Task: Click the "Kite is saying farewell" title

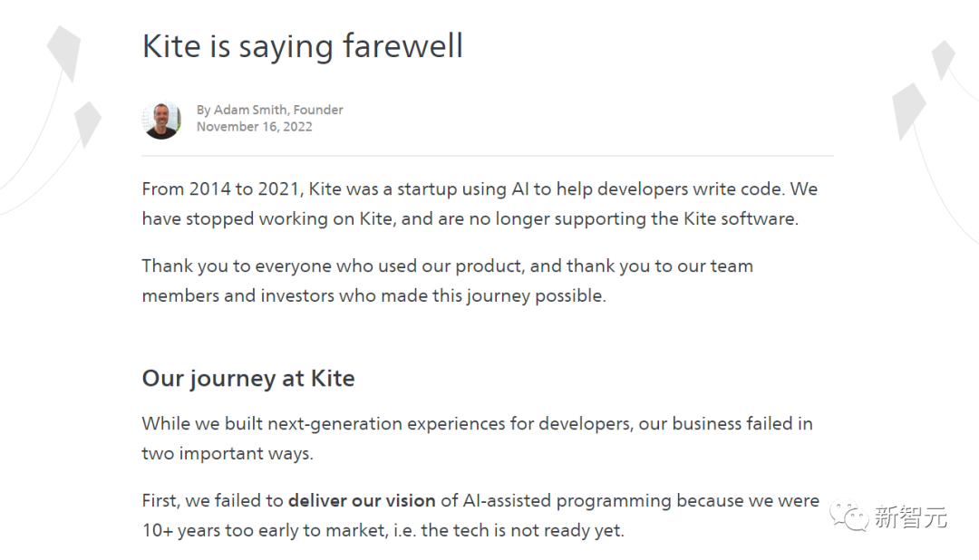Action: [x=303, y=45]
